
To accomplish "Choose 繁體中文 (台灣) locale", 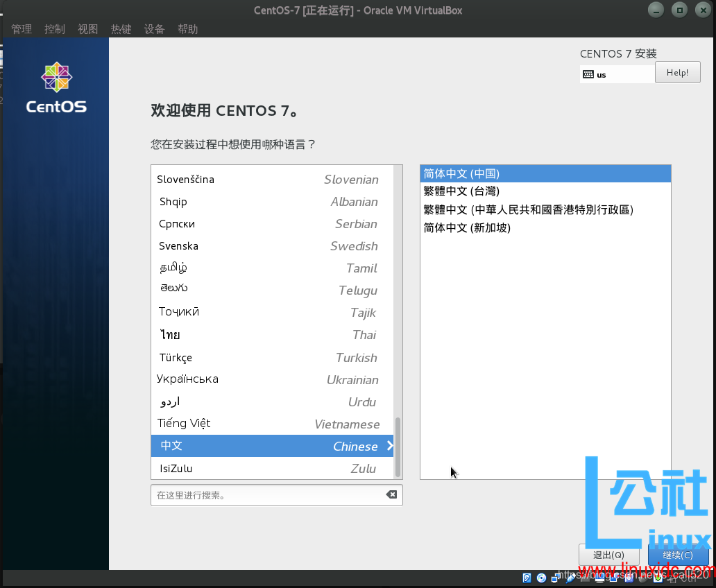I will click(545, 191).
